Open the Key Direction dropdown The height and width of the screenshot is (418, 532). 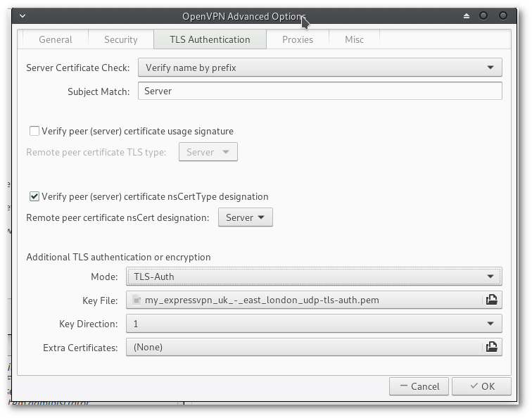(x=314, y=324)
